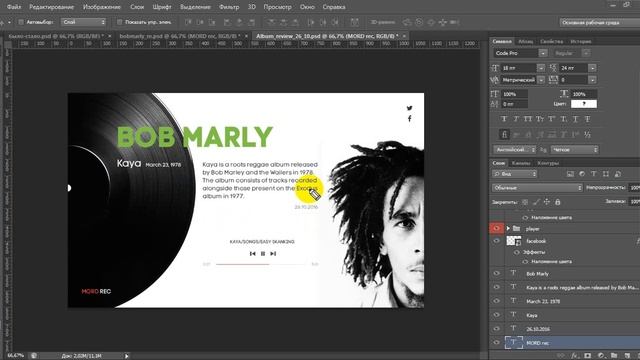Filter layers by adjustment layer icon
The width and height of the screenshot is (640, 360).
[x=582, y=174]
